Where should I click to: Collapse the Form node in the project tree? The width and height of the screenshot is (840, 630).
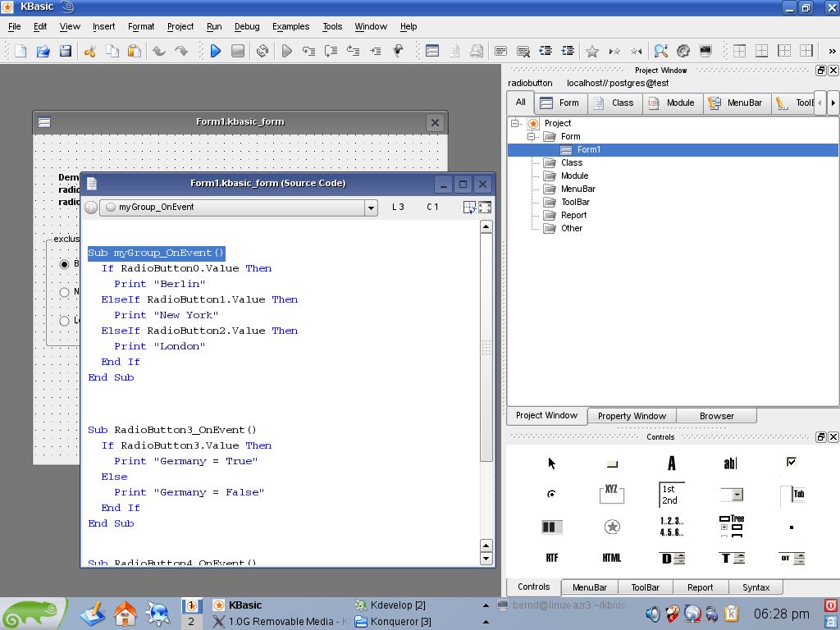pyautogui.click(x=532, y=136)
